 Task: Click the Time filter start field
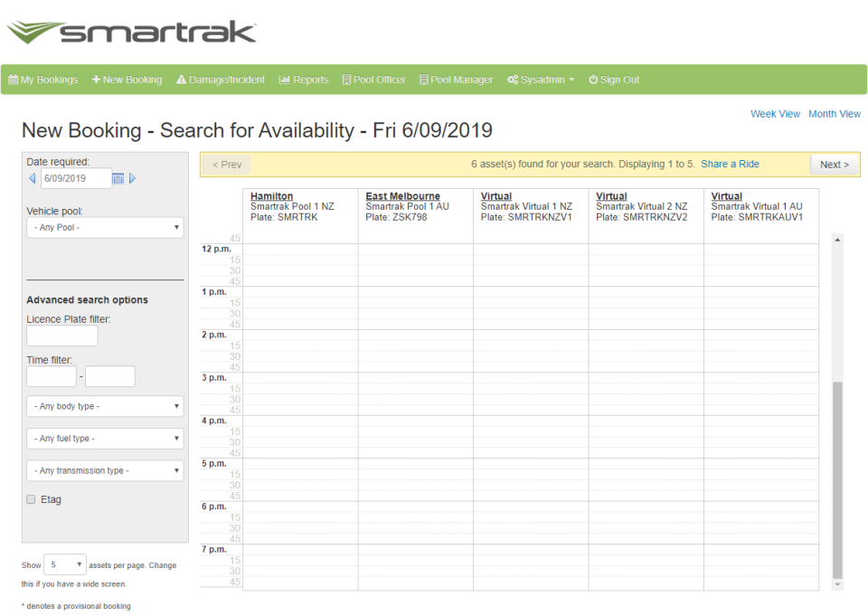coord(52,376)
